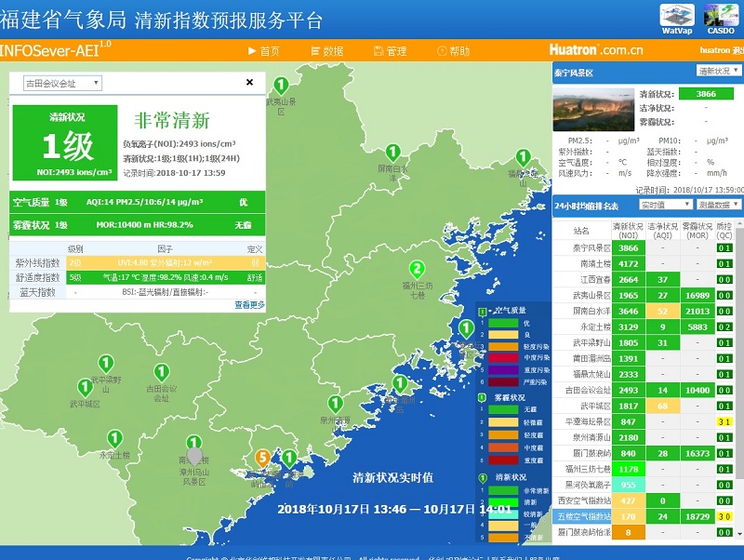This screenshot has height=560, width=744.
Task: Click the 严重污染 dark red legend swatch
Action: (x=503, y=382)
